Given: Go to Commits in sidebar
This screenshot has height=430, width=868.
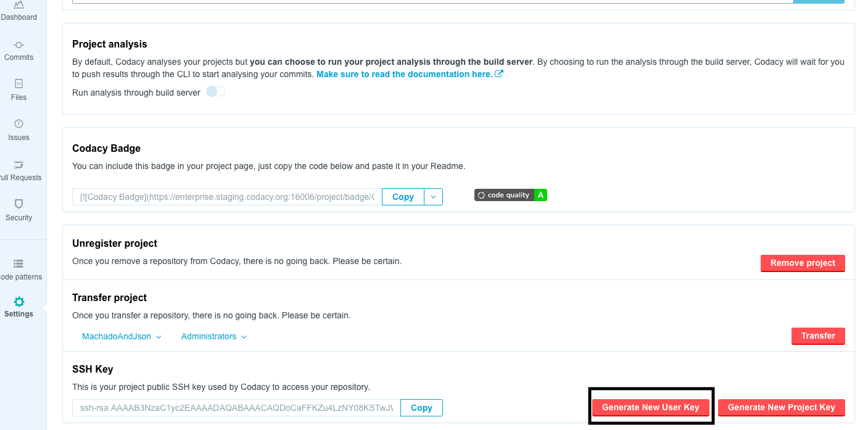Looking at the screenshot, I should (x=19, y=45).
